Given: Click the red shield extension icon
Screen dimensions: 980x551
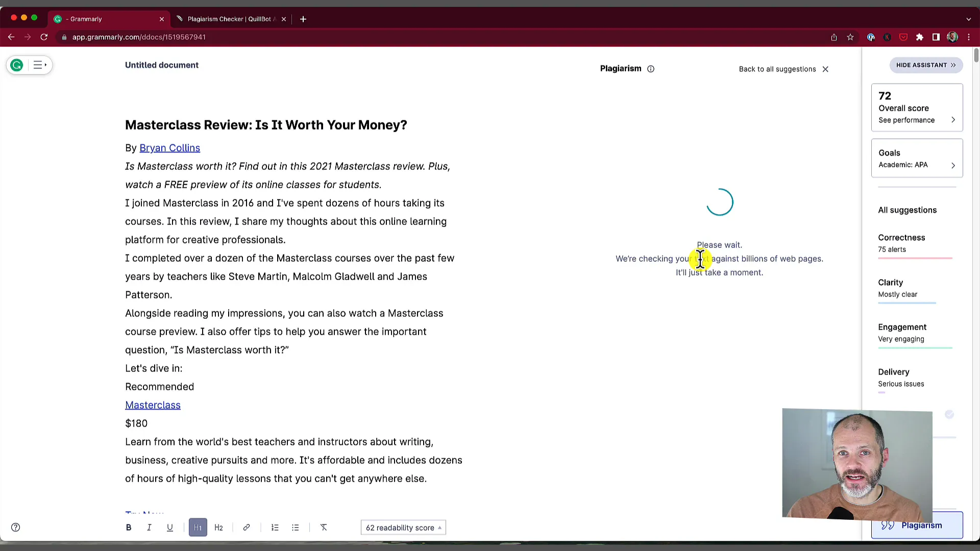Looking at the screenshot, I should tap(903, 37).
